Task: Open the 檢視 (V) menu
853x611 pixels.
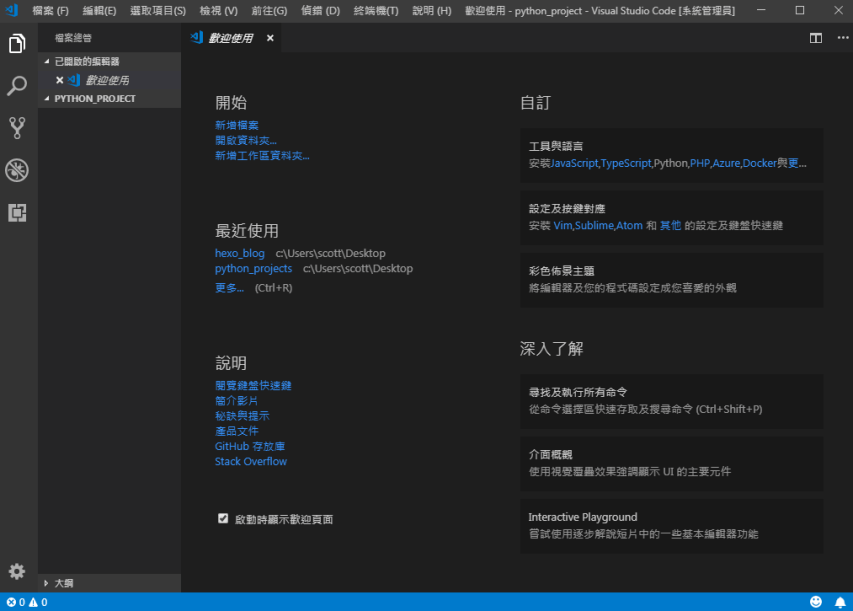Action: tap(219, 11)
